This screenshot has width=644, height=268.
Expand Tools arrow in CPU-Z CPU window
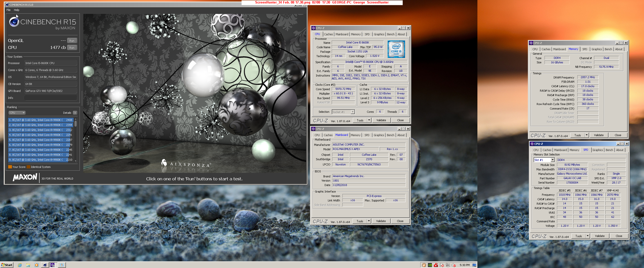coord(369,120)
